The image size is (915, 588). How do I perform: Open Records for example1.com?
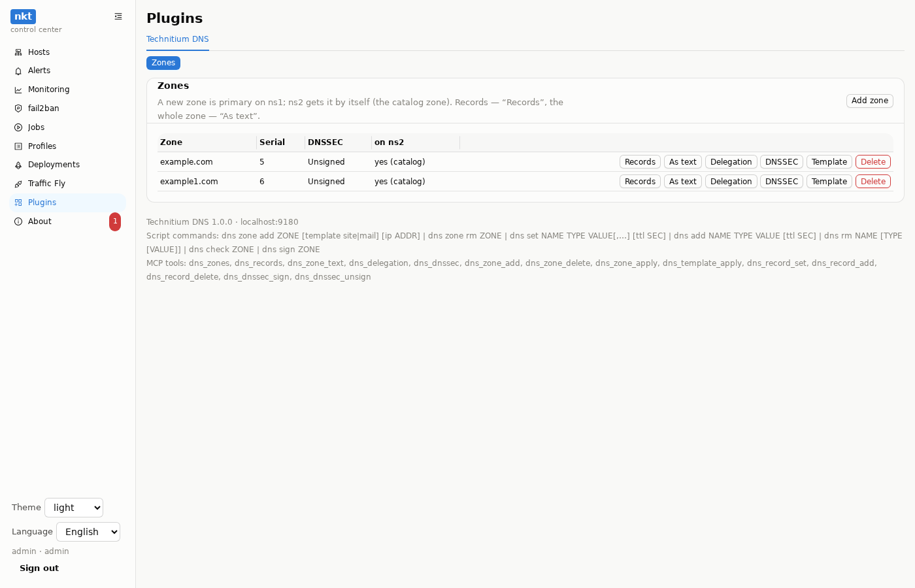pos(640,182)
